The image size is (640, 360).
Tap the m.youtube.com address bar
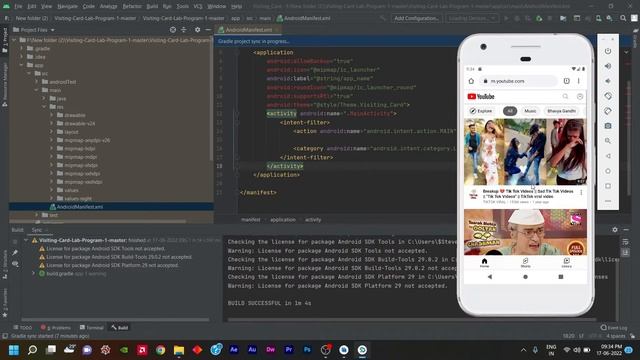tap(518, 81)
